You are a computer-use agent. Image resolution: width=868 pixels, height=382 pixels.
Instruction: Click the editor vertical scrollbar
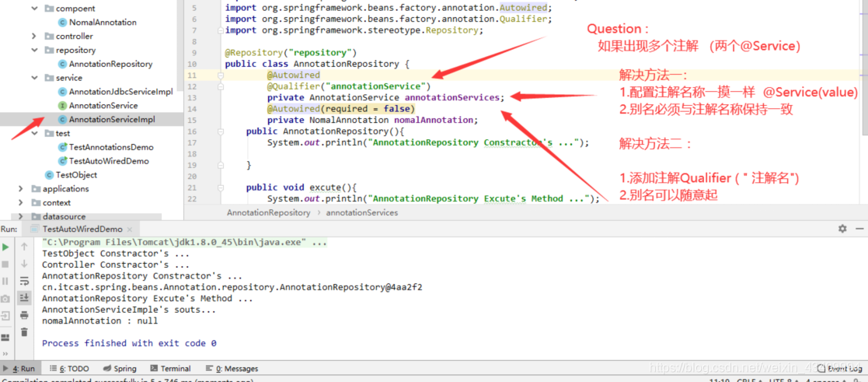(865, 67)
